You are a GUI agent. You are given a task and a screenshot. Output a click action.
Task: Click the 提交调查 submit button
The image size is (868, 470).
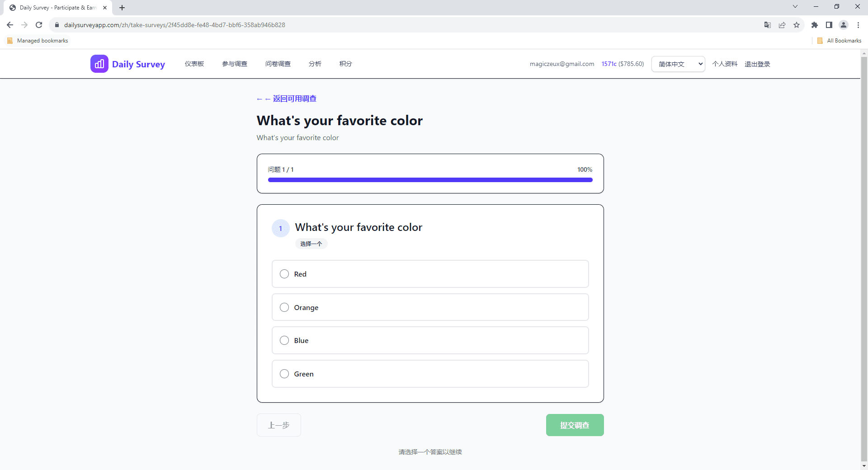click(575, 425)
